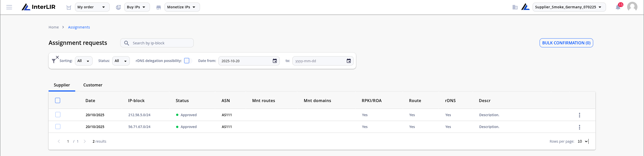The image size is (644, 156).
Task: Go to the Home breadcrumb link
Action: [x=54, y=27]
